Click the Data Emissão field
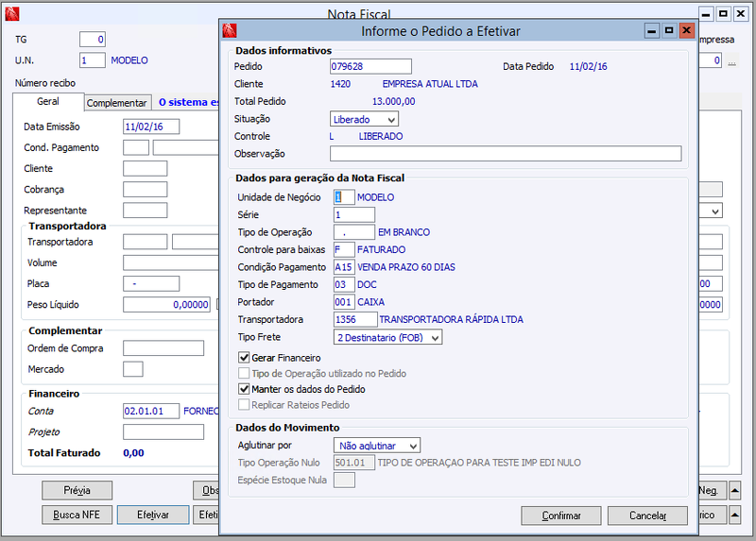The width and height of the screenshot is (756, 541). (151, 127)
